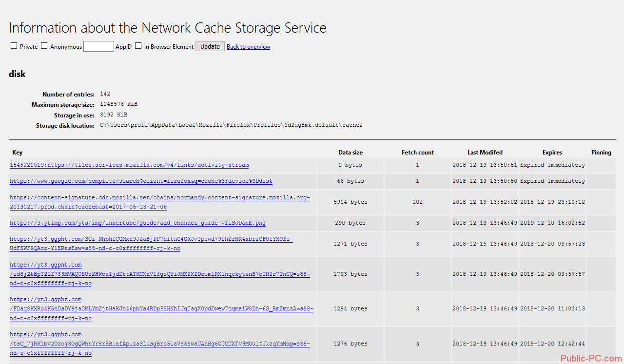Click the Pinning column header
The width and height of the screenshot is (624, 364).
(601, 153)
